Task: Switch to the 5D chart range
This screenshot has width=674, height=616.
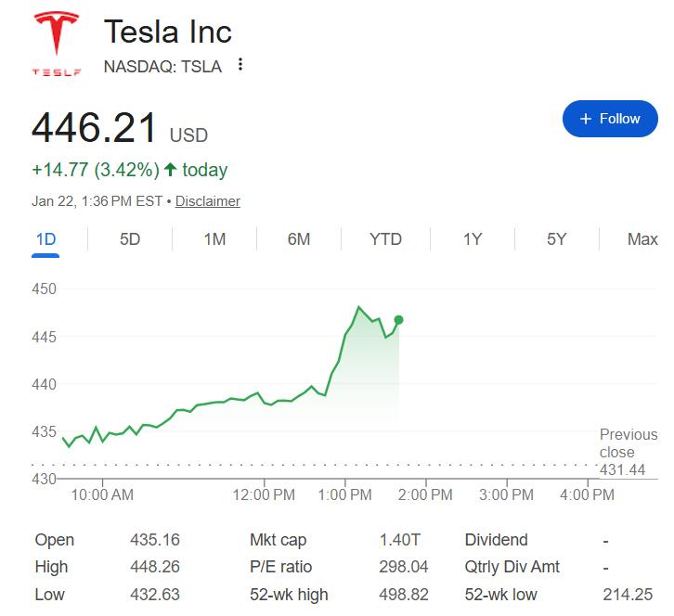Action: tap(130, 239)
